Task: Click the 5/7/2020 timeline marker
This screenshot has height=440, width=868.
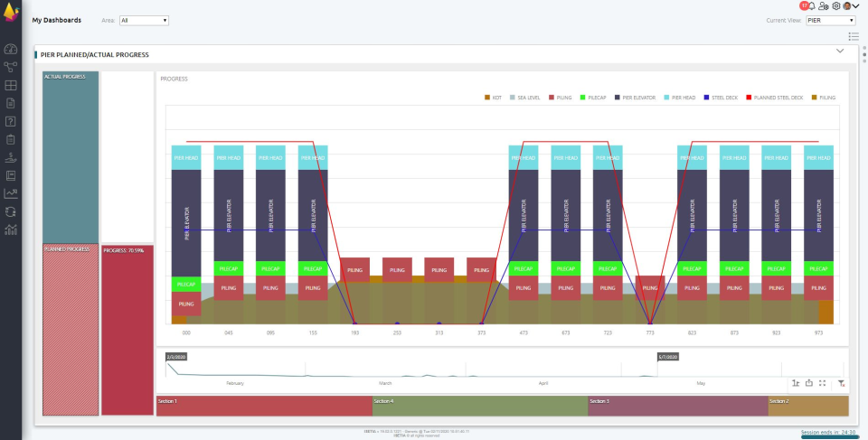Action: 668,358
